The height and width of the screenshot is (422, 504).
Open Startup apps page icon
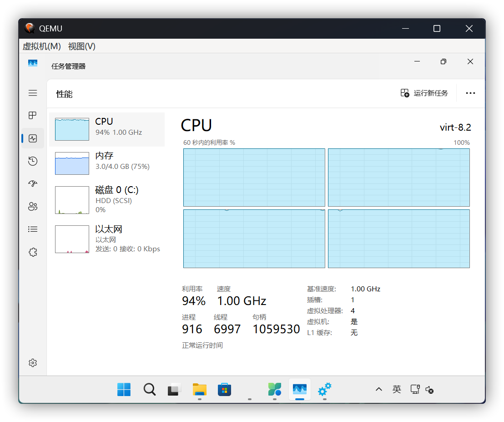coord(32,183)
